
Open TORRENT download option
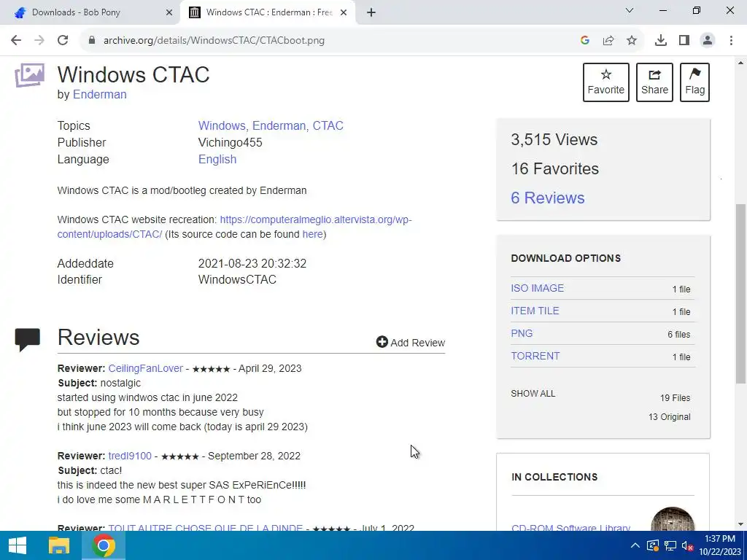tap(535, 356)
